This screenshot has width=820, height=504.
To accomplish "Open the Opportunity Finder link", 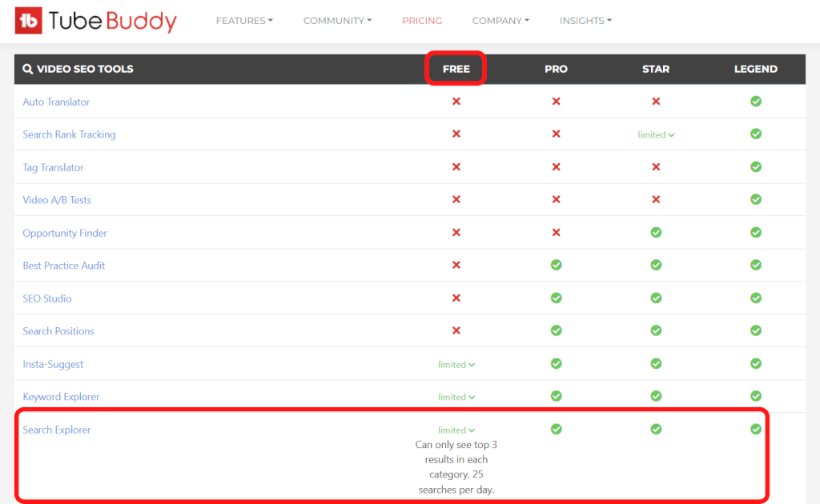I will [x=65, y=233].
